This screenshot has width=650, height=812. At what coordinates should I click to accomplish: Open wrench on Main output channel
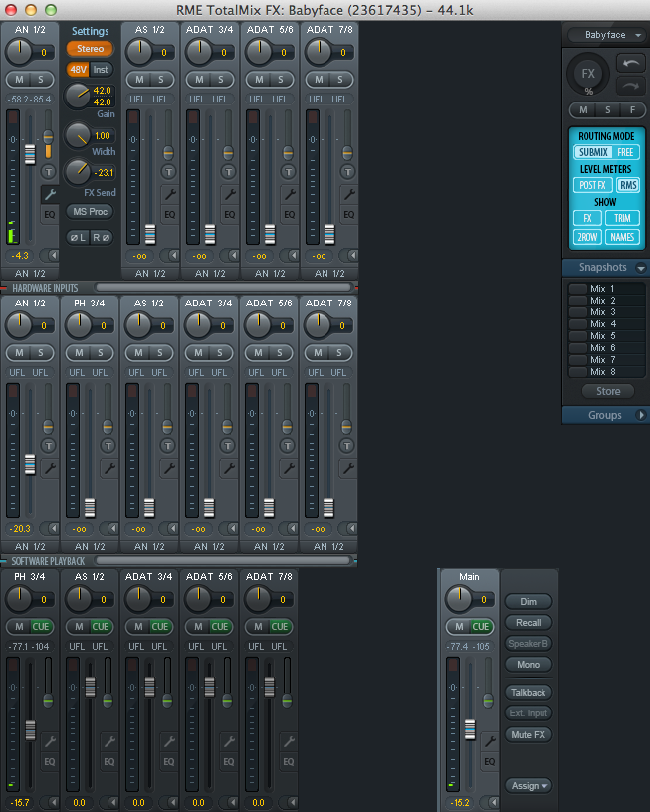pyautogui.click(x=490, y=741)
